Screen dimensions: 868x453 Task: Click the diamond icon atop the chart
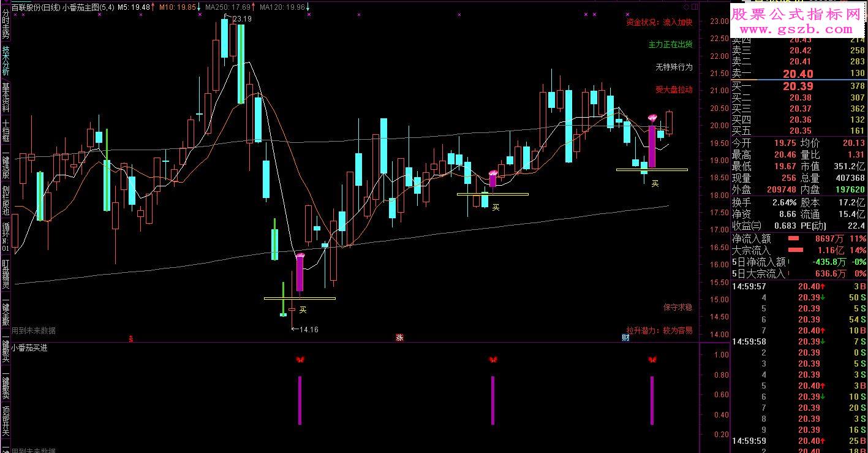(685, 7)
